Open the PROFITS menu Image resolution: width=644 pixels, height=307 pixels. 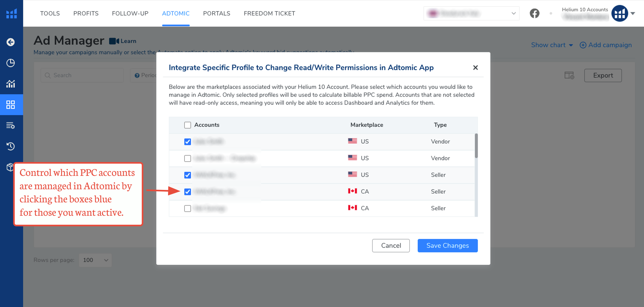86,13
